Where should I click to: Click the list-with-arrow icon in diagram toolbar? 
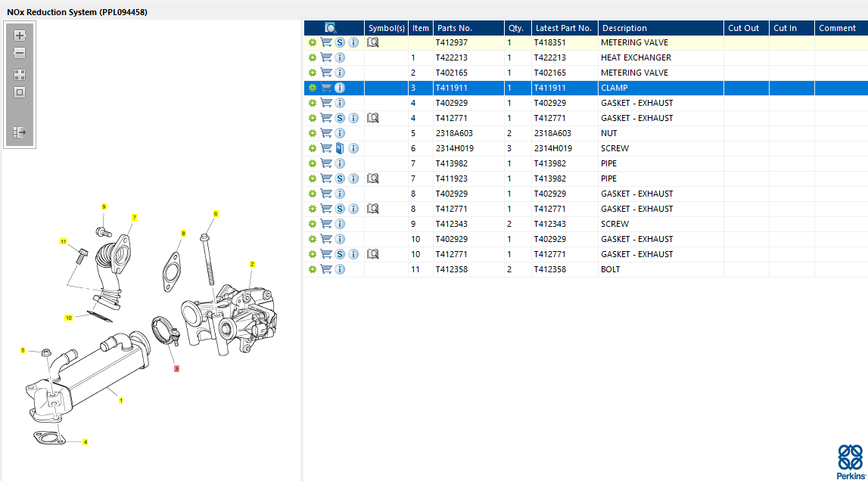tap(20, 132)
